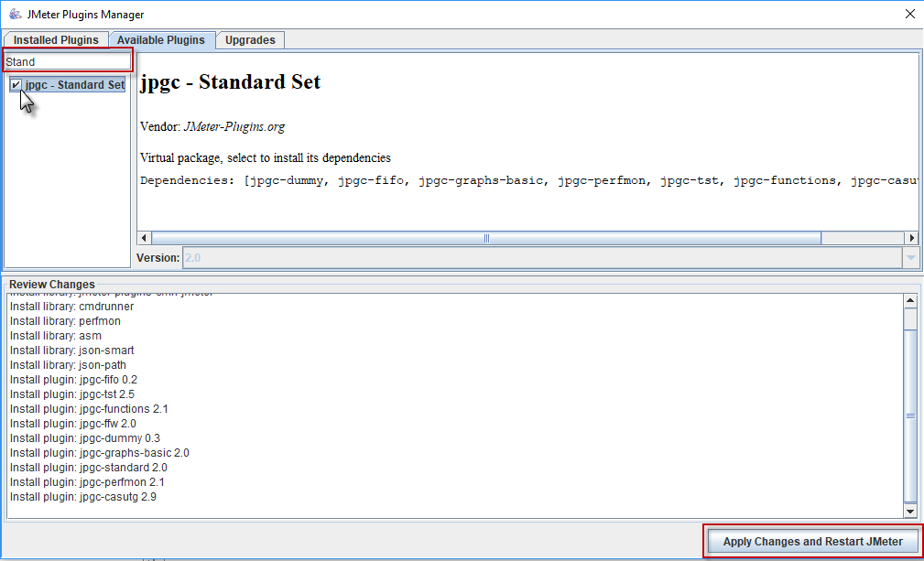Click the Version 2.0 combo box
Image resolution: width=924 pixels, height=561 pixels.
pos(540,258)
